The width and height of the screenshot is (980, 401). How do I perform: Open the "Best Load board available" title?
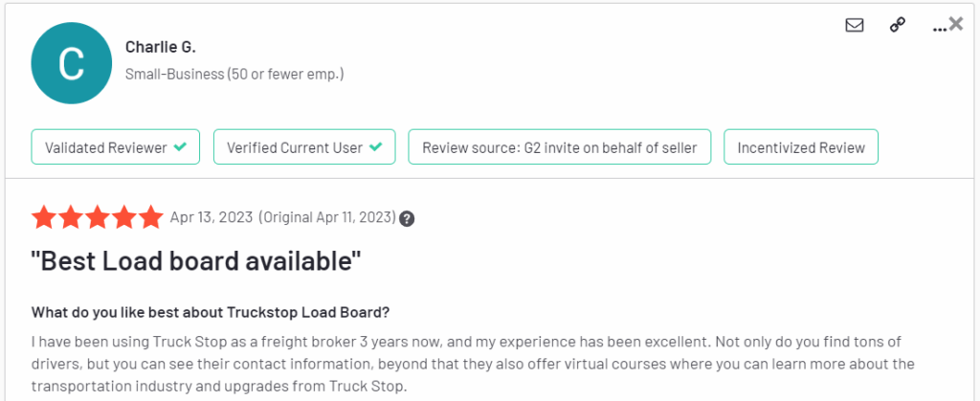196,260
